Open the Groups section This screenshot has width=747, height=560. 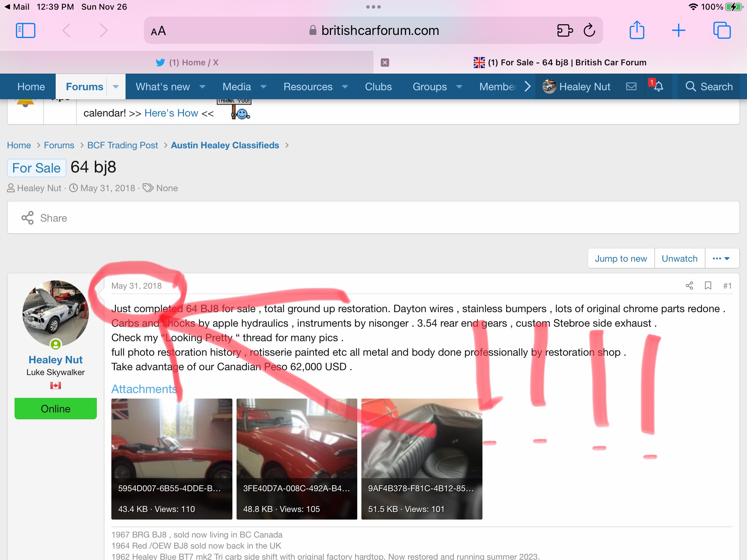coord(430,86)
